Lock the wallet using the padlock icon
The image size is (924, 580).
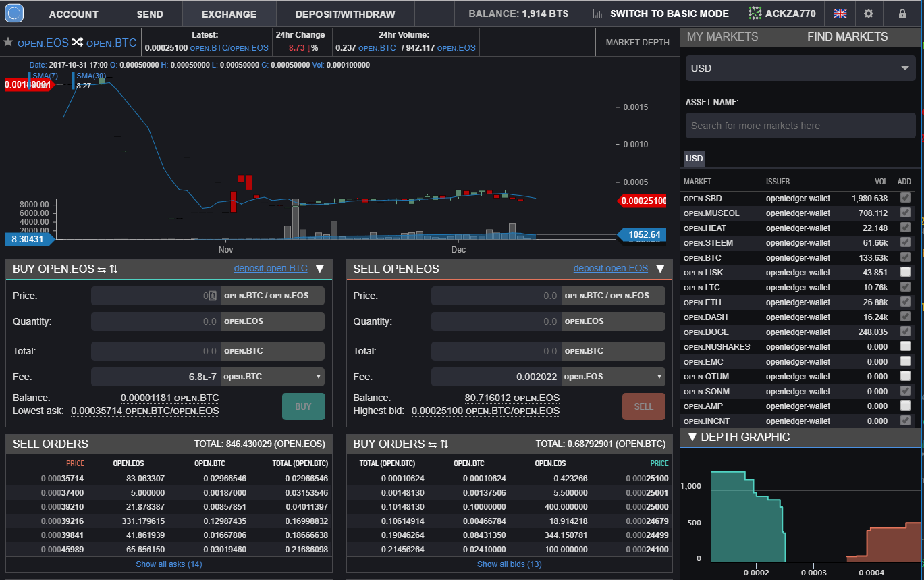pos(902,14)
